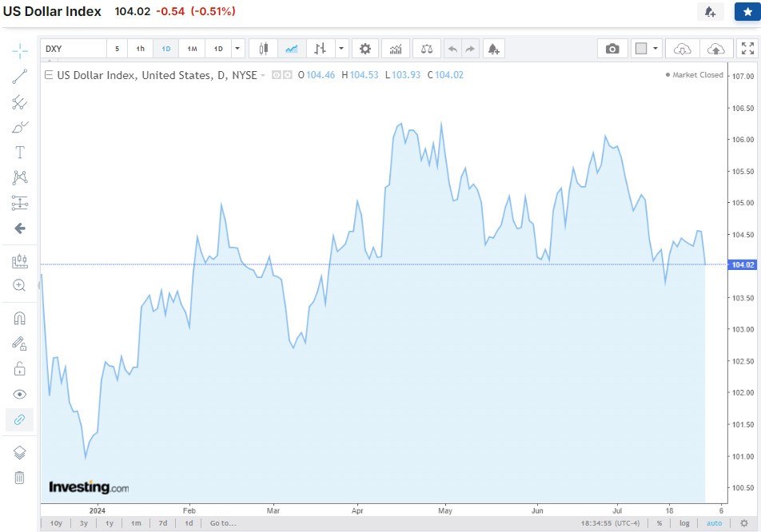
Task: Select the zoom-in magnifier tool
Action: click(19, 285)
